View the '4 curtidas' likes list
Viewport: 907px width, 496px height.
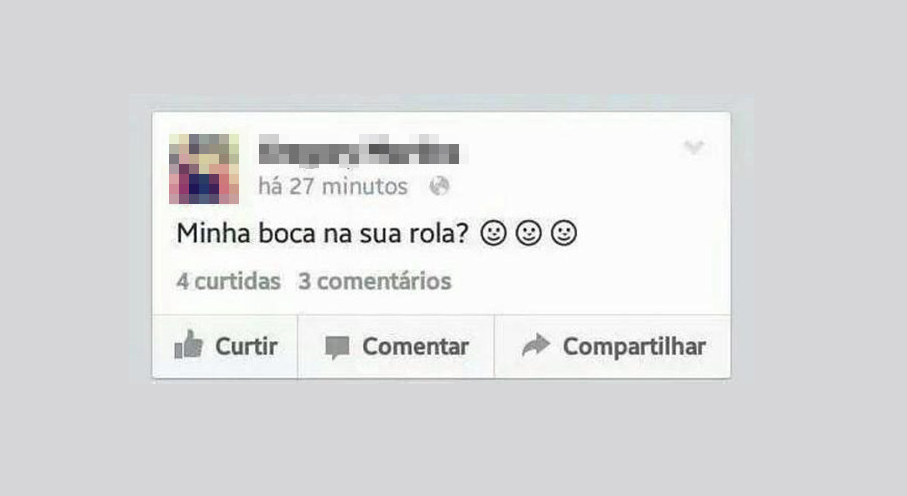(x=228, y=281)
